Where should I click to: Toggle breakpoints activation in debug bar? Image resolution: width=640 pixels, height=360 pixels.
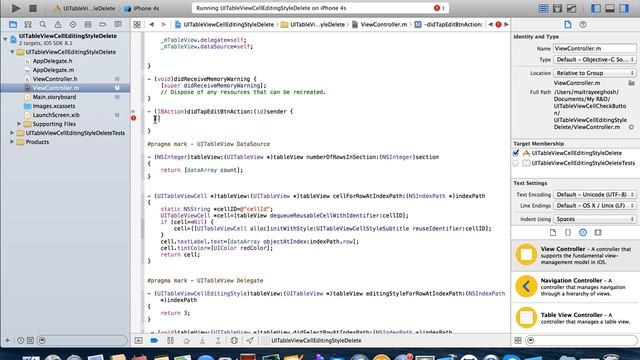click(x=154, y=340)
